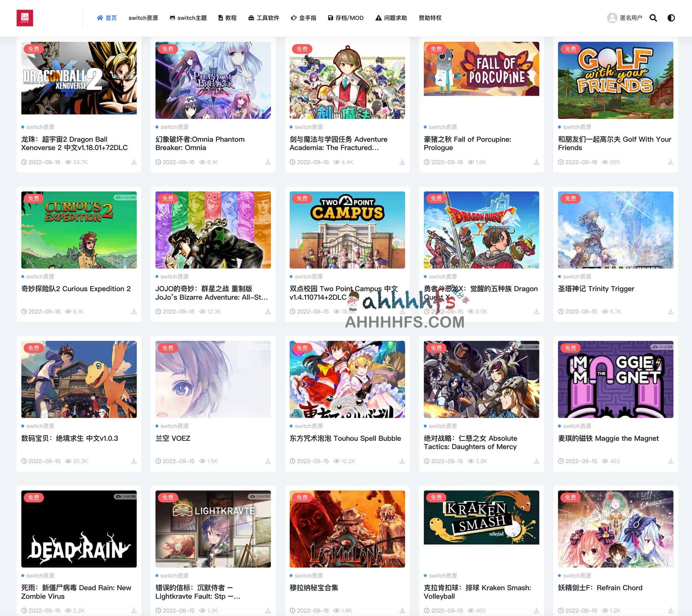Click download icon on JoJo's Bizarre Adventure card
The width and height of the screenshot is (692, 616).
click(268, 311)
